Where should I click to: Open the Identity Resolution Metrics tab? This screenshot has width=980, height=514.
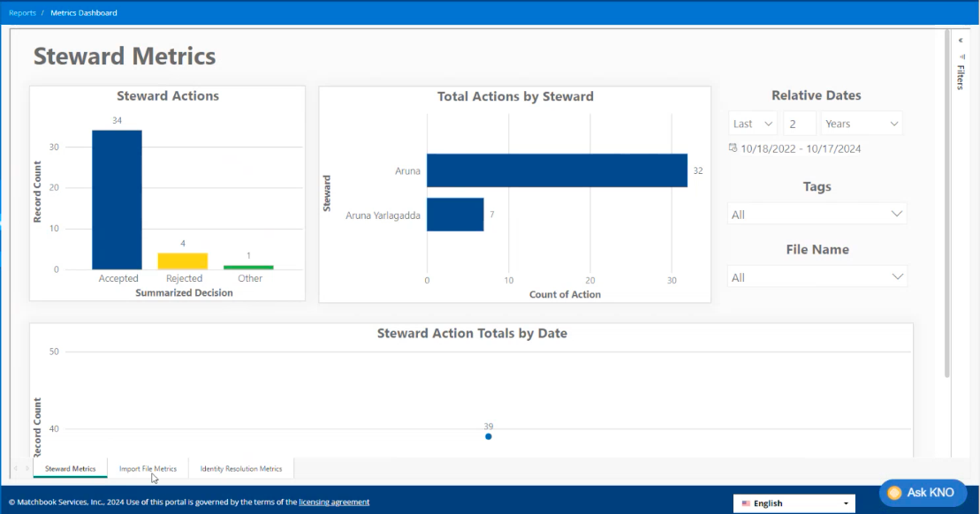[x=241, y=468]
